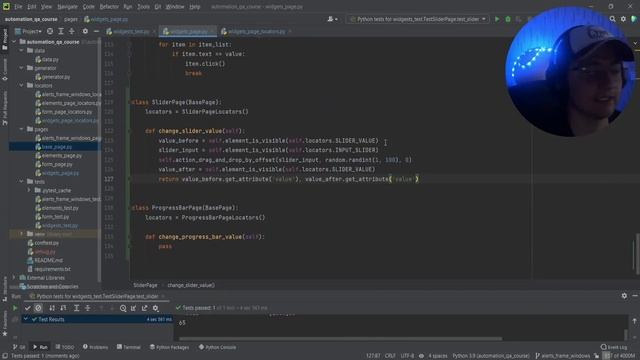
Task: Open the Refactor menu
Action: pos(109,7)
